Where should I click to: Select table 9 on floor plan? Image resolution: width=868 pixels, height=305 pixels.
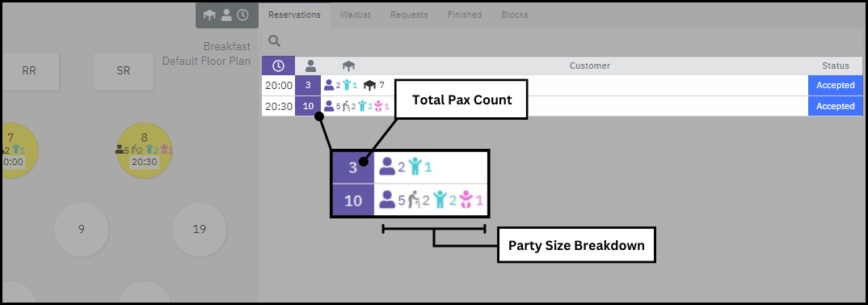click(x=82, y=229)
